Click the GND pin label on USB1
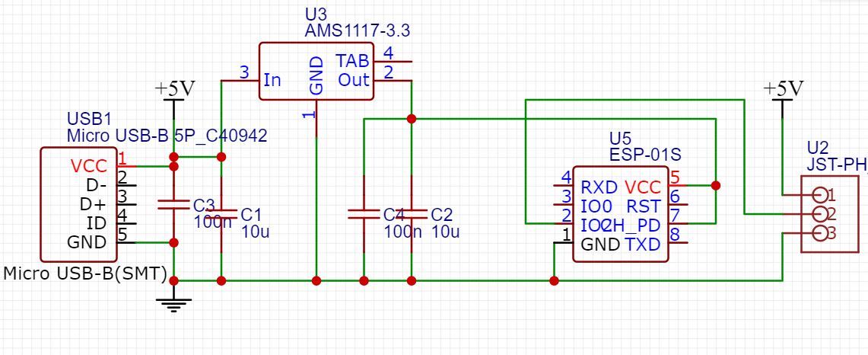868x355 pixels. 87,242
